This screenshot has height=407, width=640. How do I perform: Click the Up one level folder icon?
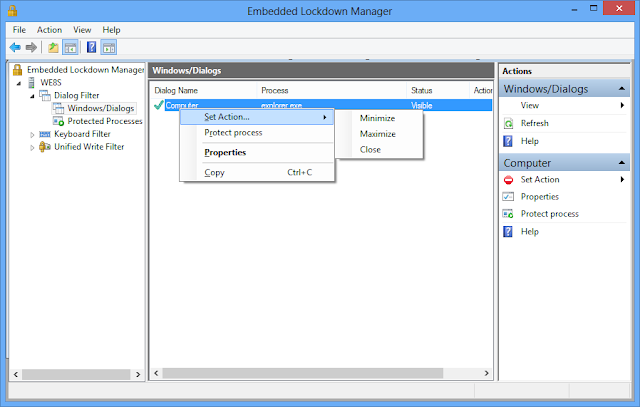[x=53, y=47]
